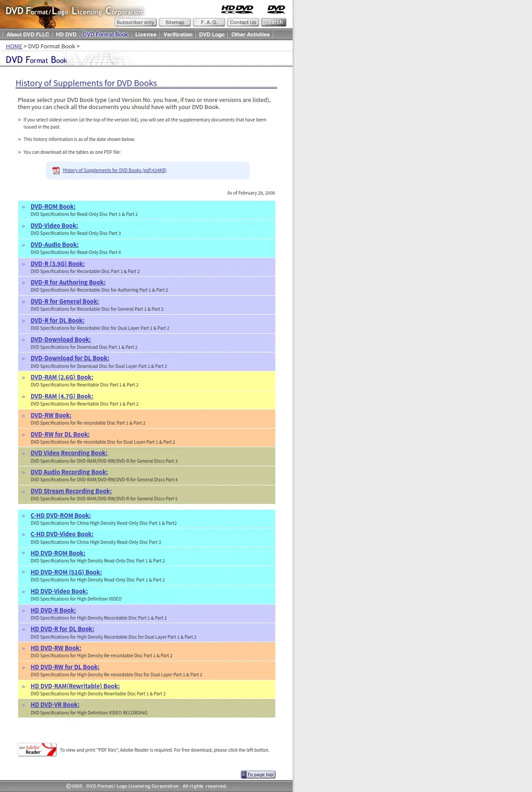This screenshot has width=532, height=792.
Task: Open DVD-Video Book link
Action: point(54,226)
